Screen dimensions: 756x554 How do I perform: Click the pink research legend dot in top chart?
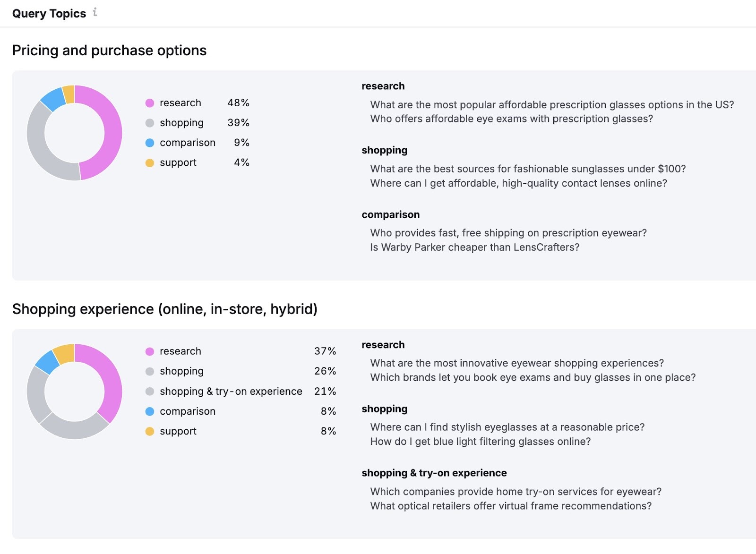(149, 102)
